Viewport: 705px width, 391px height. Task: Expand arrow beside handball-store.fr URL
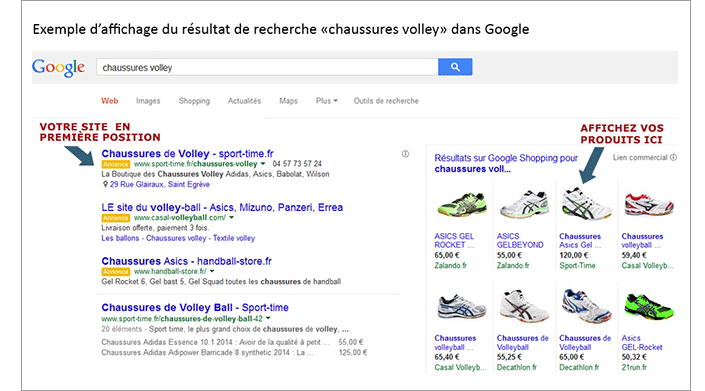[x=212, y=271]
